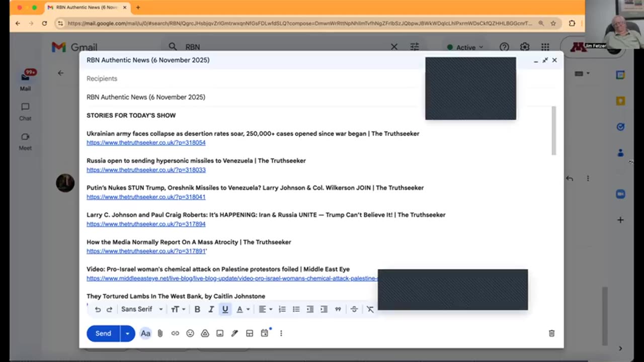Open Google Tasks side panel
This screenshot has width=644, height=362.
tap(620, 127)
